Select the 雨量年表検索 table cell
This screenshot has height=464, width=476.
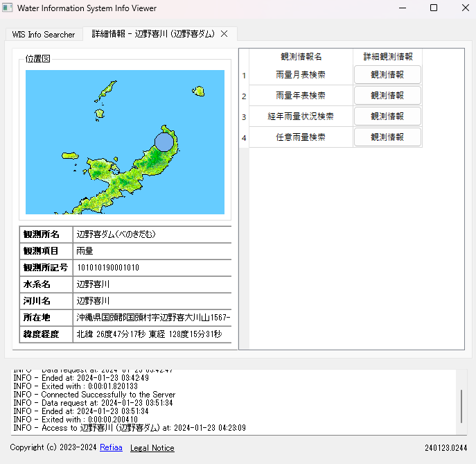coord(301,96)
